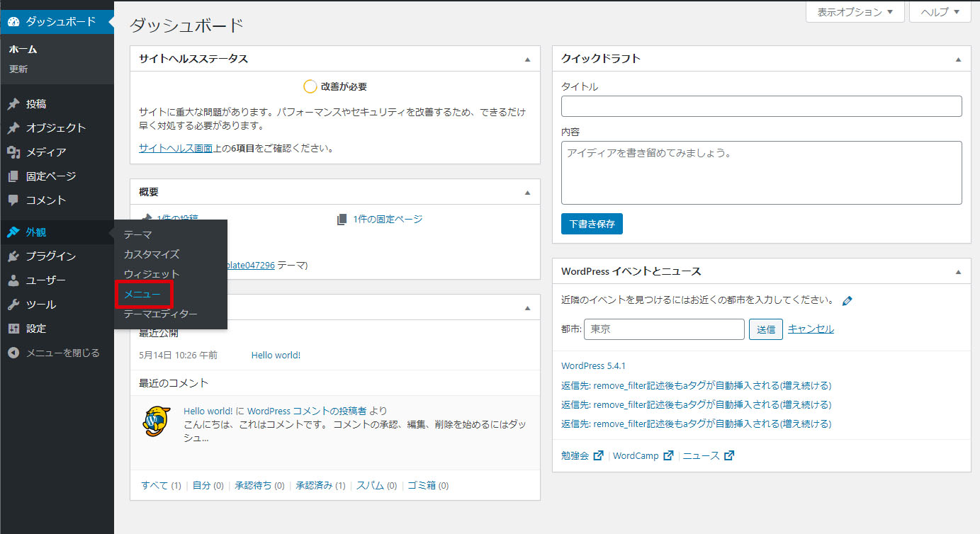Click the media icon beside メディア
Viewport: 980px width, 534px height.
pos(13,152)
